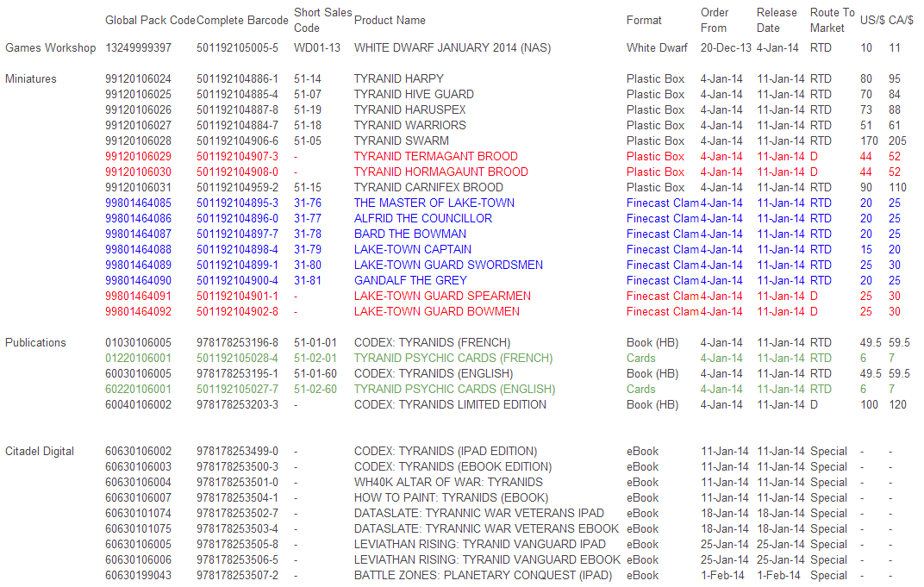Select 'BATTLE ZONES: PLANETARY CONQUEST (IPAD)' cell
The height and width of the screenshot is (587, 924).
tap(483, 575)
